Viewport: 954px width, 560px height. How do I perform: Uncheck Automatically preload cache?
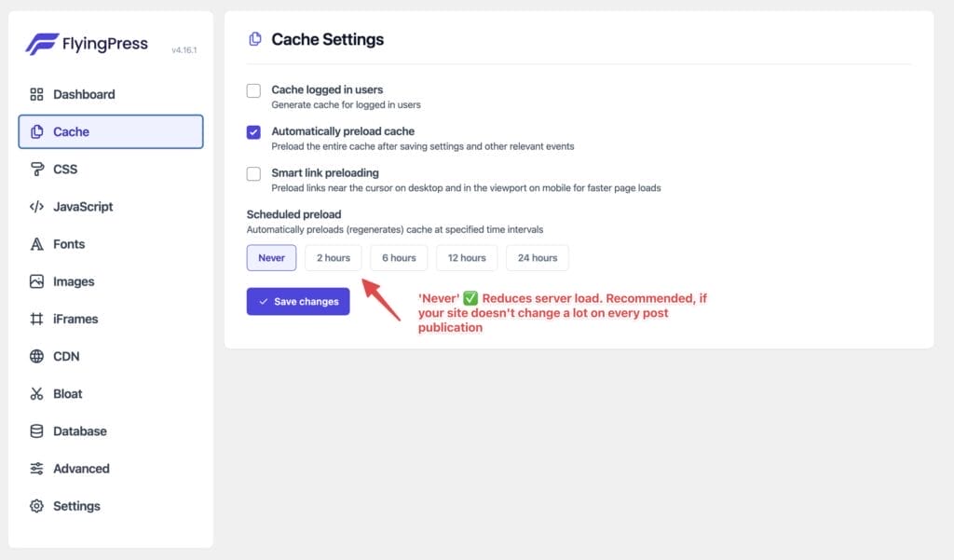253,132
